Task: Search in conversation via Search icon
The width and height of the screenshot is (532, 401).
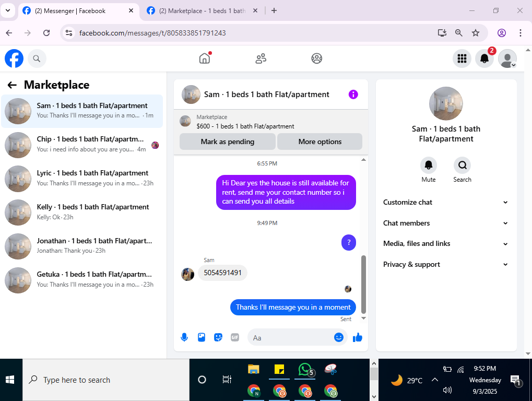Action: tap(462, 165)
